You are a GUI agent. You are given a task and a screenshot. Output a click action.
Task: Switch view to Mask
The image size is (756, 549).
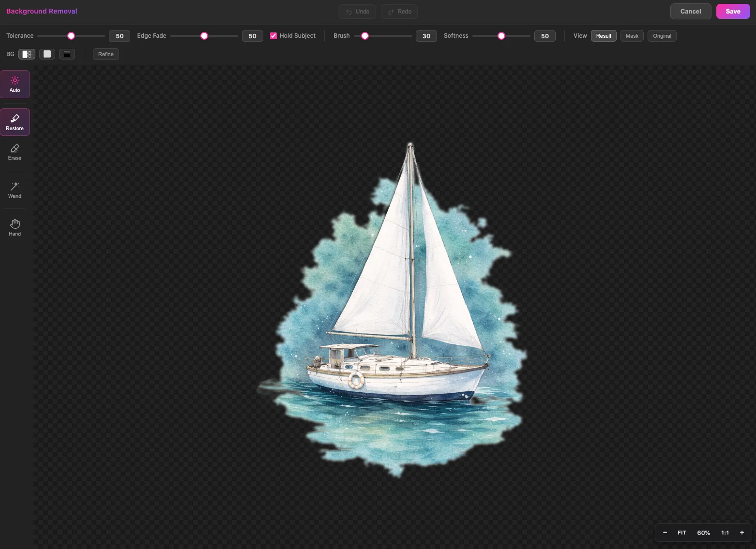(x=632, y=36)
